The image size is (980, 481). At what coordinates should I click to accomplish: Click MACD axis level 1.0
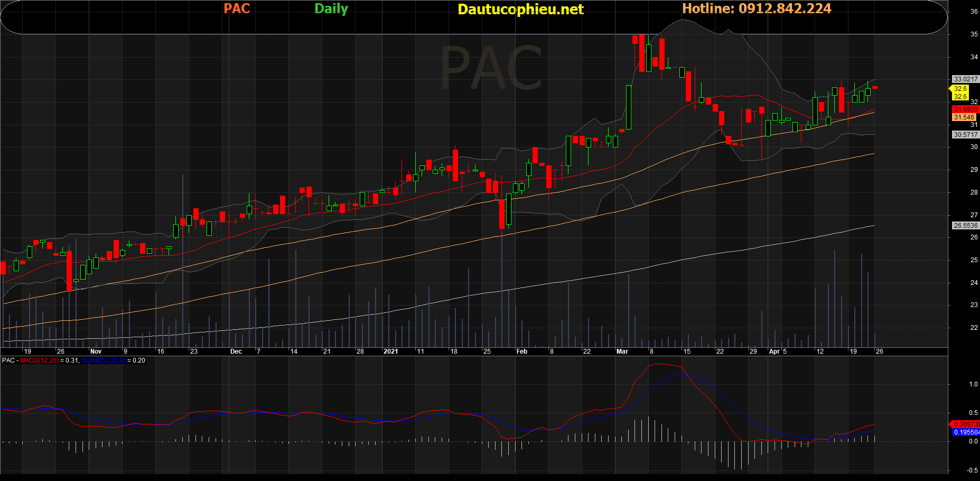tap(973, 384)
